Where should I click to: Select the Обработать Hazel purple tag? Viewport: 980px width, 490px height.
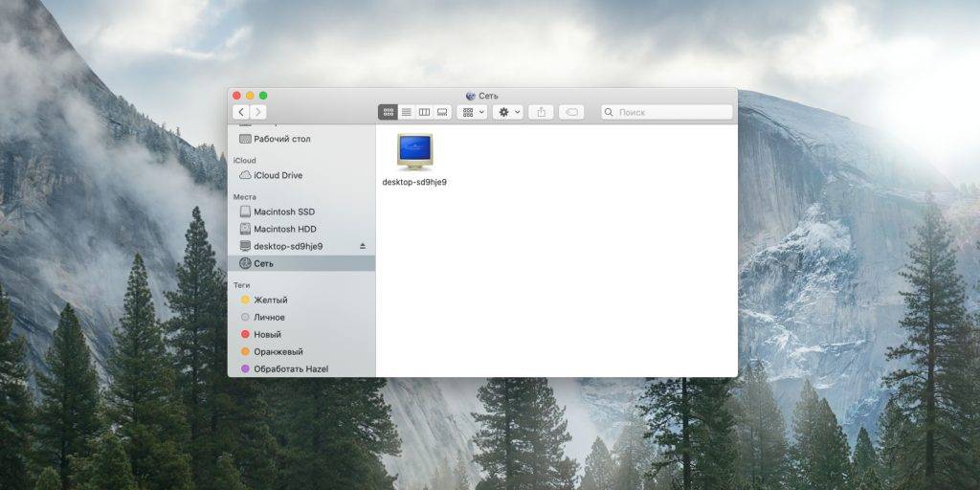point(289,368)
